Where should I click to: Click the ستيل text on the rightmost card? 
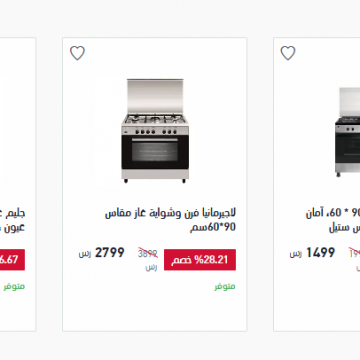click(335, 228)
